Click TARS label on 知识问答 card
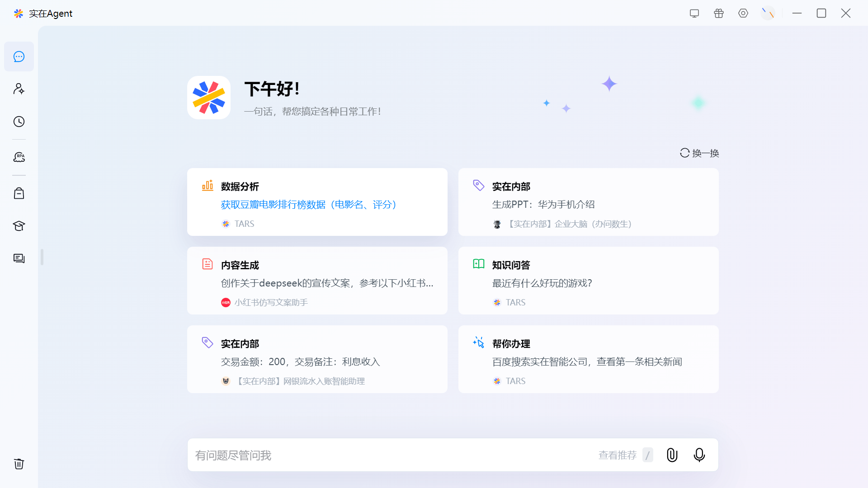868x488 pixels. pos(515,303)
